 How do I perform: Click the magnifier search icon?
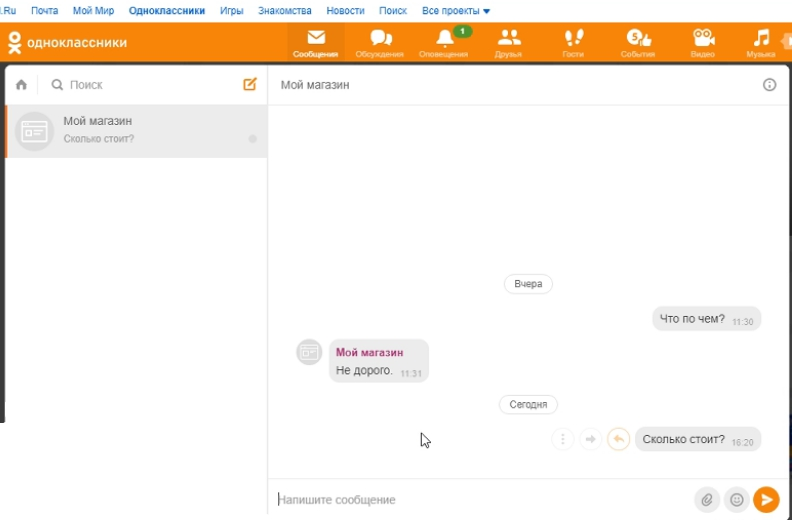pos(57,84)
